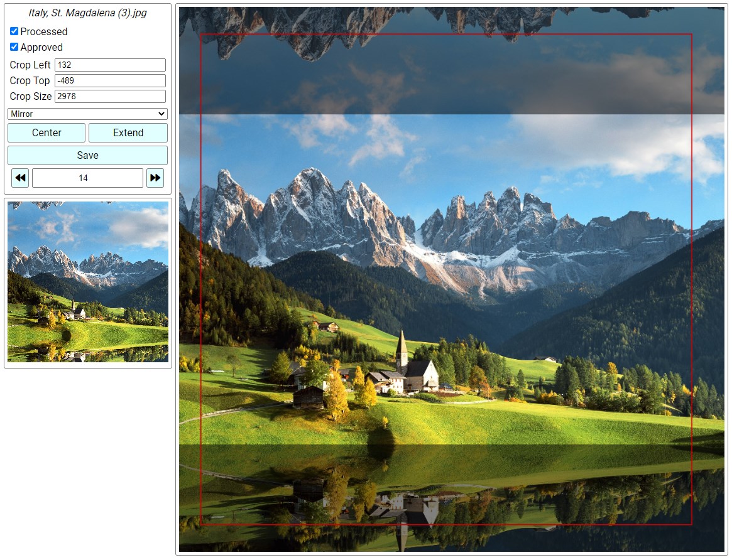The image size is (732, 560).
Task: Go to the previous image with rewind icon
Action: coord(20,178)
